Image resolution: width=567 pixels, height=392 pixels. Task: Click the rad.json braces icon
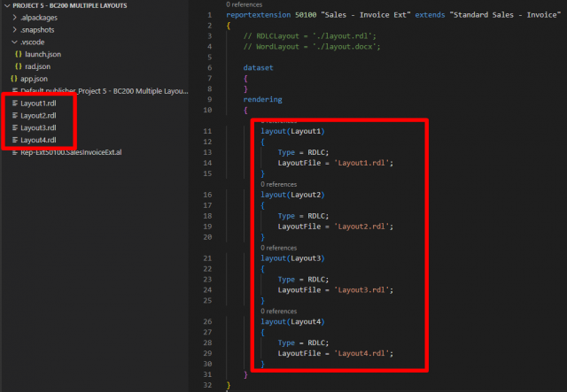[19, 66]
